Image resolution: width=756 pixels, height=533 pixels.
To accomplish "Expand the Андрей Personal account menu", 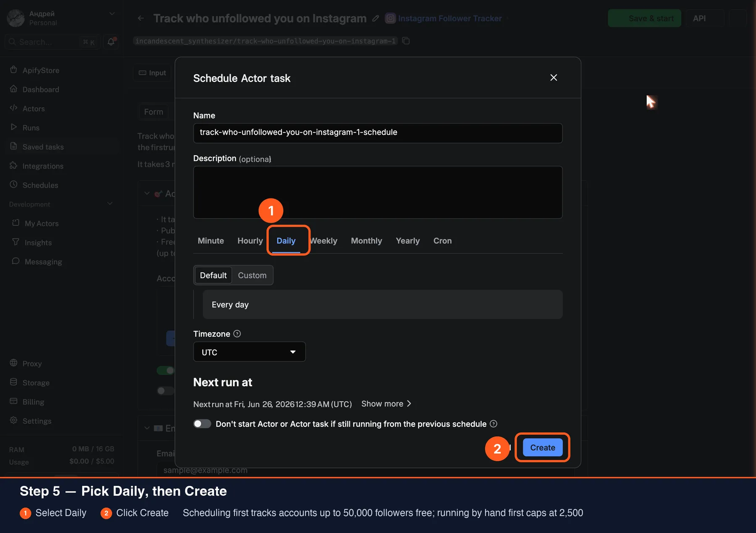I will click(112, 14).
